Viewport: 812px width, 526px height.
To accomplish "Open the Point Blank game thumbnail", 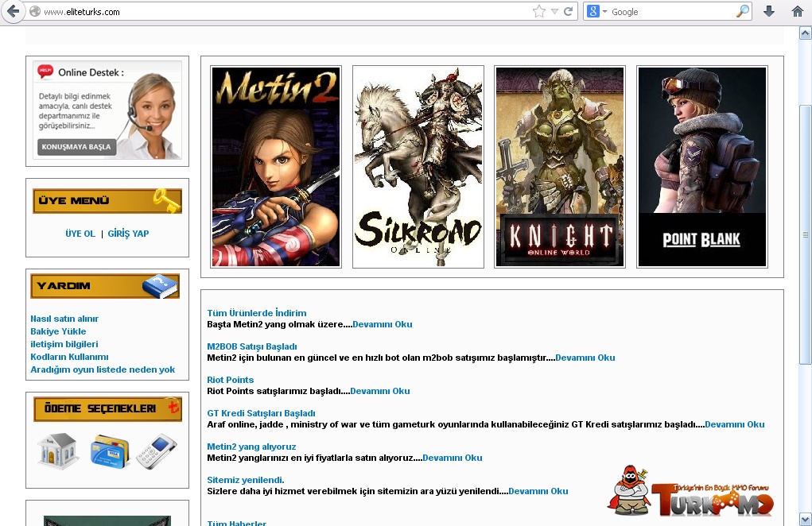I will 701,167.
